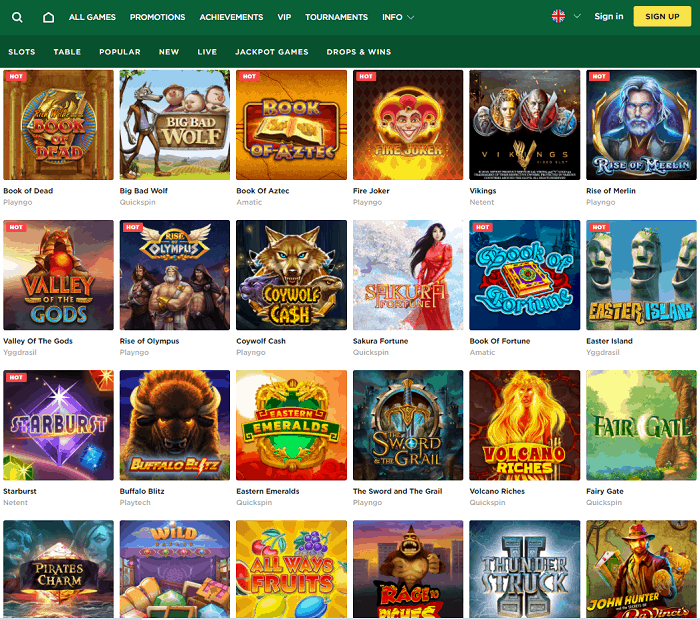
Task: Click the Eastern Emeralds title text
Action: [268, 491]
